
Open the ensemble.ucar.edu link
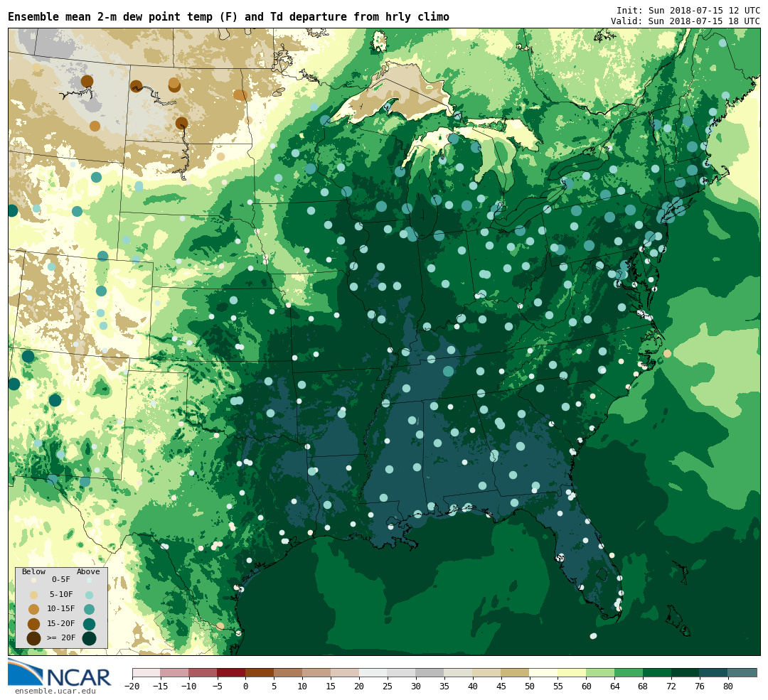[x=55, y=691]
